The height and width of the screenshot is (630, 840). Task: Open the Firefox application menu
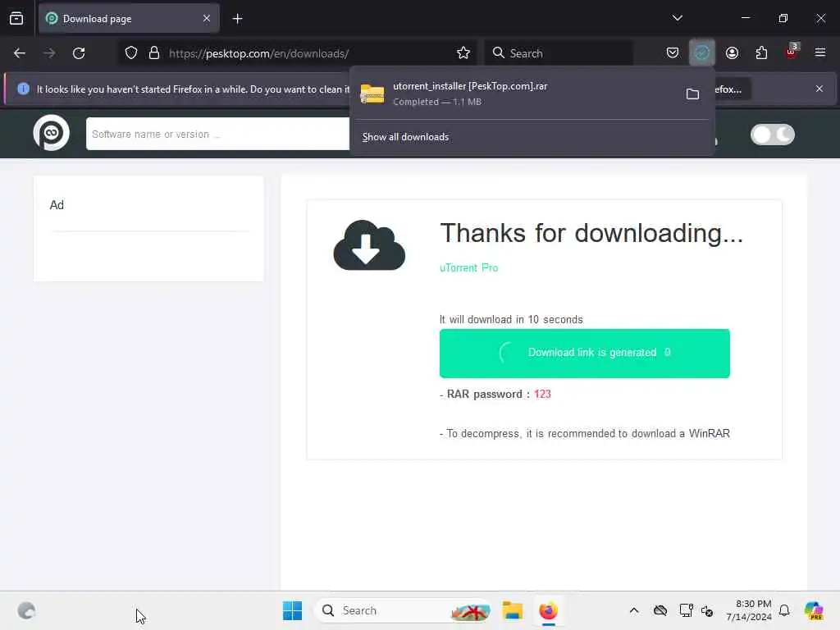coord(820,53)
